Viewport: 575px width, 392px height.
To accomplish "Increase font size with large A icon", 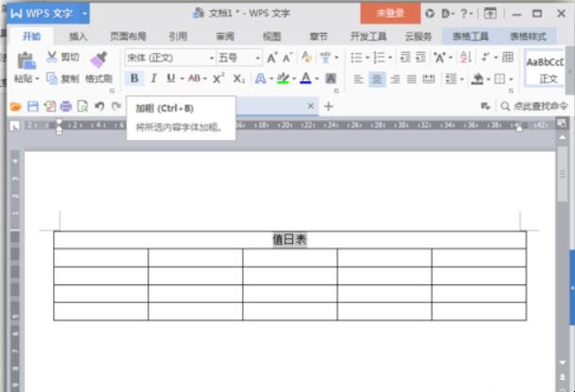I will click(x=271, y=58).
